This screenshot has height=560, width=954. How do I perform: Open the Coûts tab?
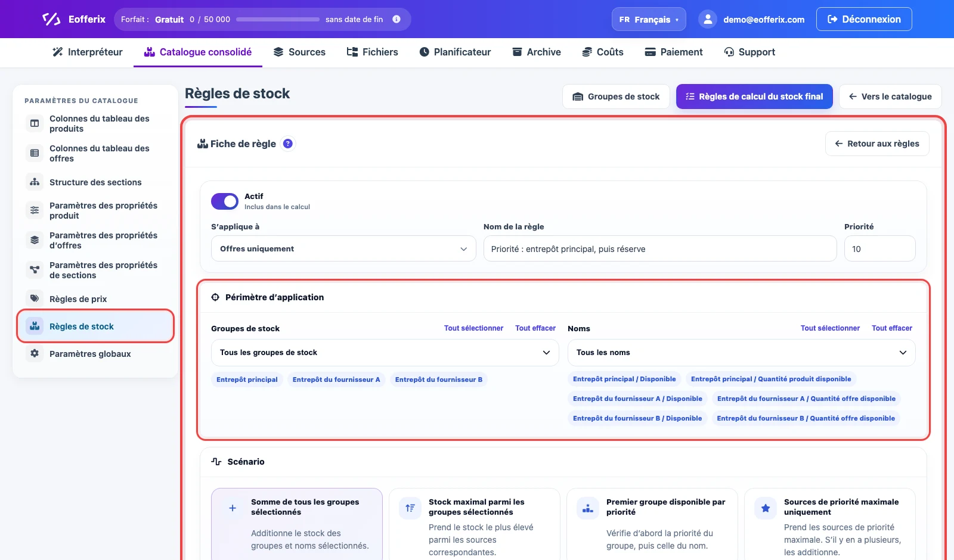(603, 52)
